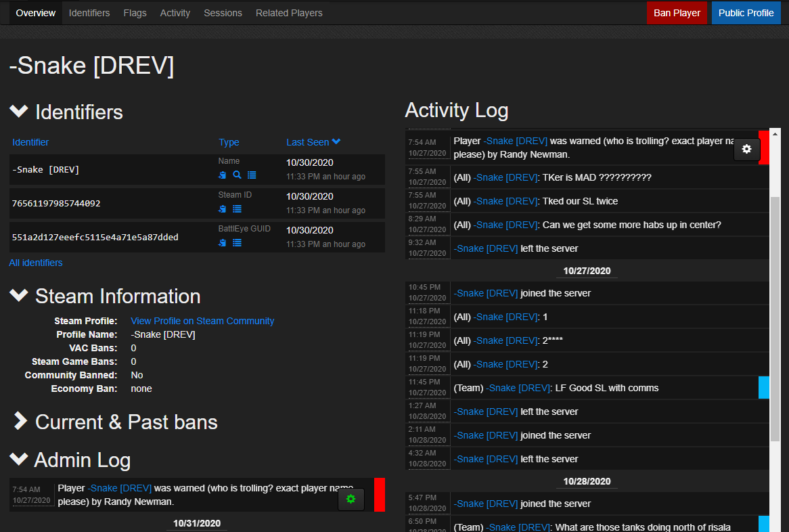The image size is (789, 532).
Task: Select the BattlEye GUID value 551a2d127eeefc5115e4a71e5a87dded
Action: tap(95, 237)
